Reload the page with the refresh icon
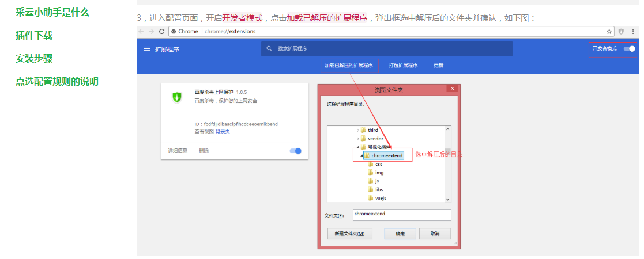The height and width of the screenshot is (259, 644). 162,32
